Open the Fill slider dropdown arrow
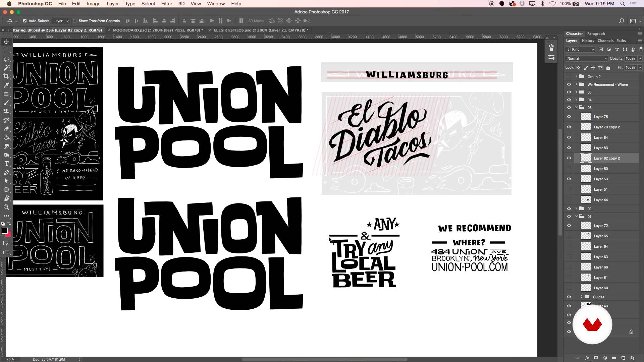644x362 pixels. [640, 68]
